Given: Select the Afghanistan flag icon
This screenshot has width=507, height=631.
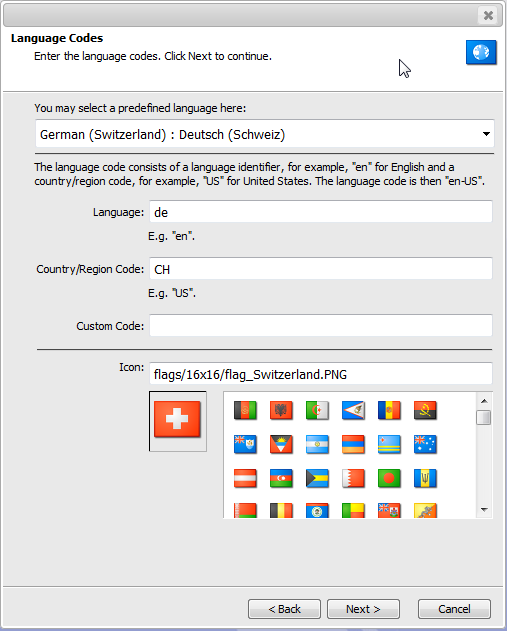Looking at the screenshot, I should pyautogui.click(x=245, y=410).
